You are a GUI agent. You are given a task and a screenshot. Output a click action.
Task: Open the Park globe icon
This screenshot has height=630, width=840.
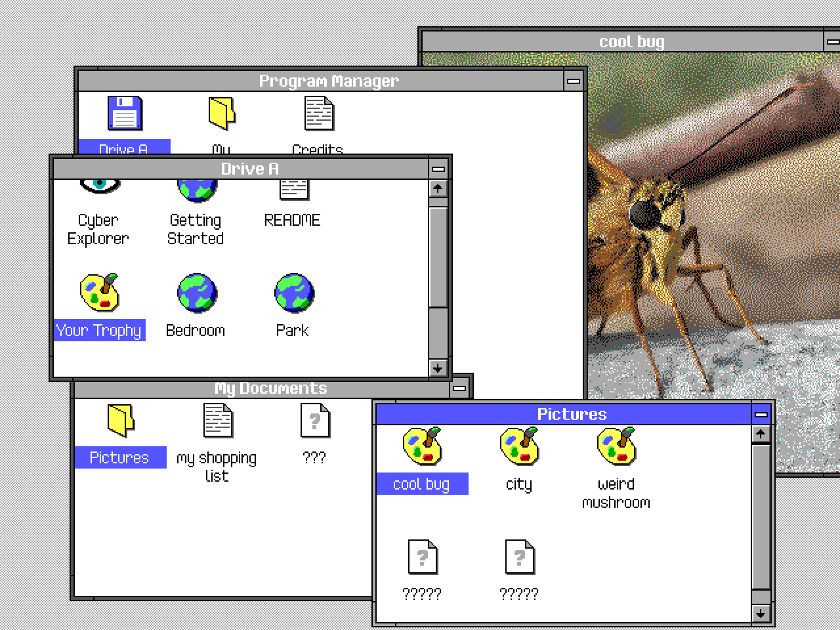294,293
